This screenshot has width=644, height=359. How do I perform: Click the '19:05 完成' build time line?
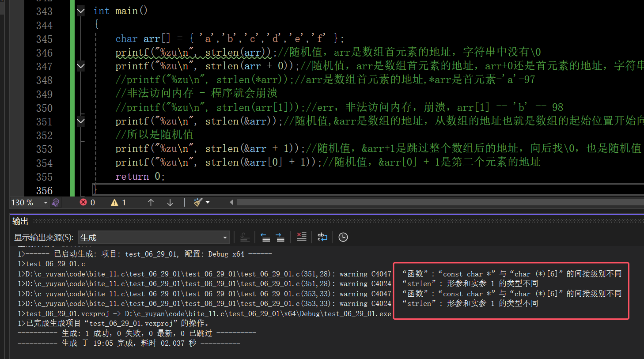129,343
